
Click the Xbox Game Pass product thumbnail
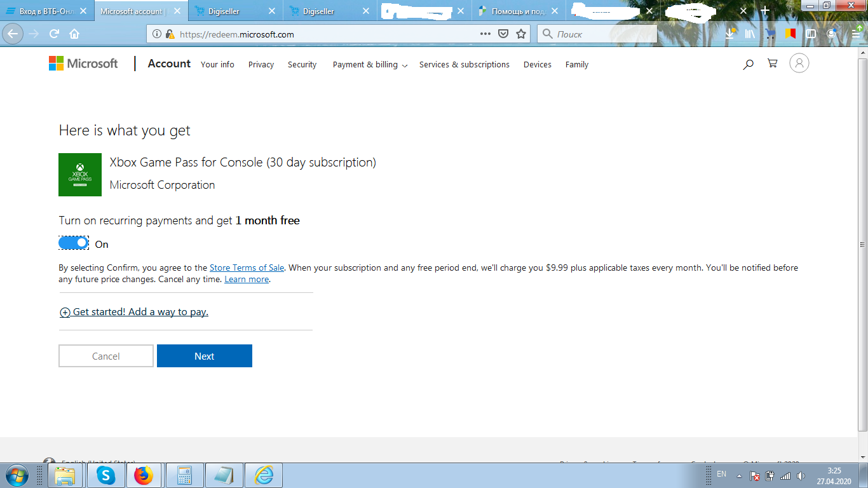coord(80,175)
